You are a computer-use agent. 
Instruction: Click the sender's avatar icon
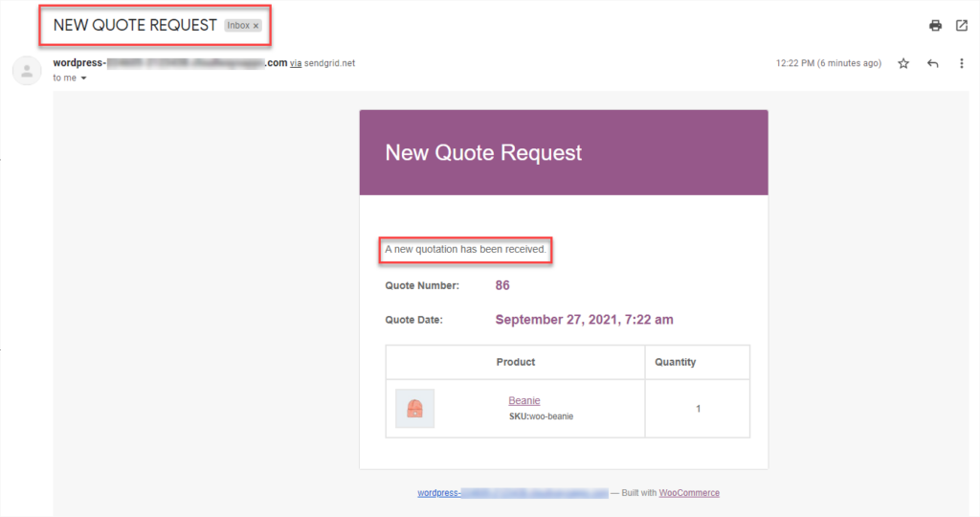click(27, 71)
